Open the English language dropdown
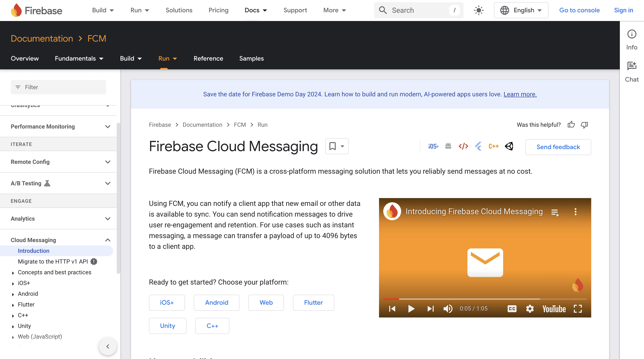The image size is (644, 359). coord(521,10)
